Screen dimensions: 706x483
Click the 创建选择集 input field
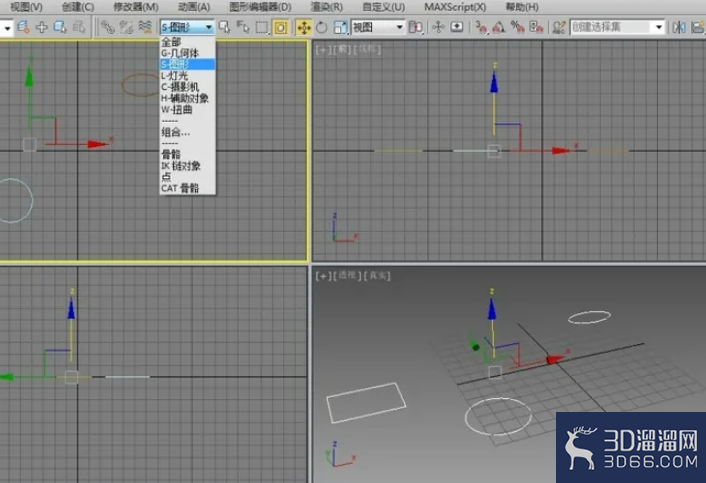612,27
